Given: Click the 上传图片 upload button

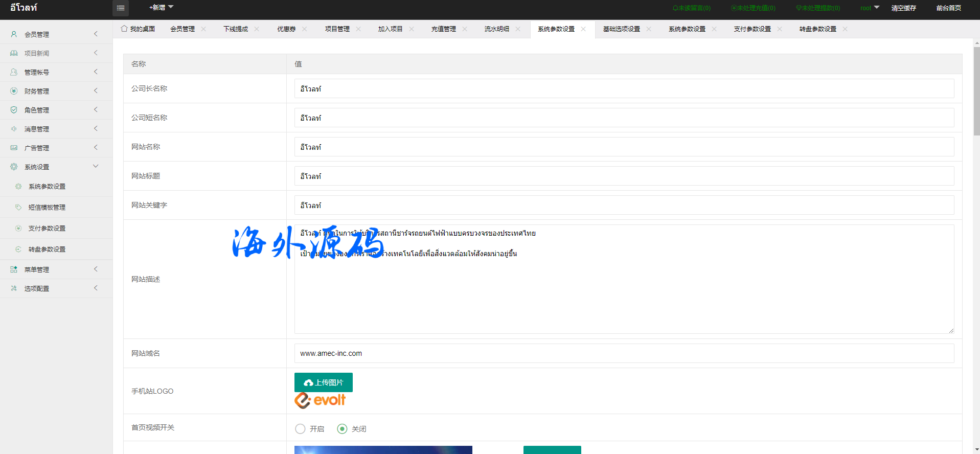Looking at the screenshot, I should 324,382.
